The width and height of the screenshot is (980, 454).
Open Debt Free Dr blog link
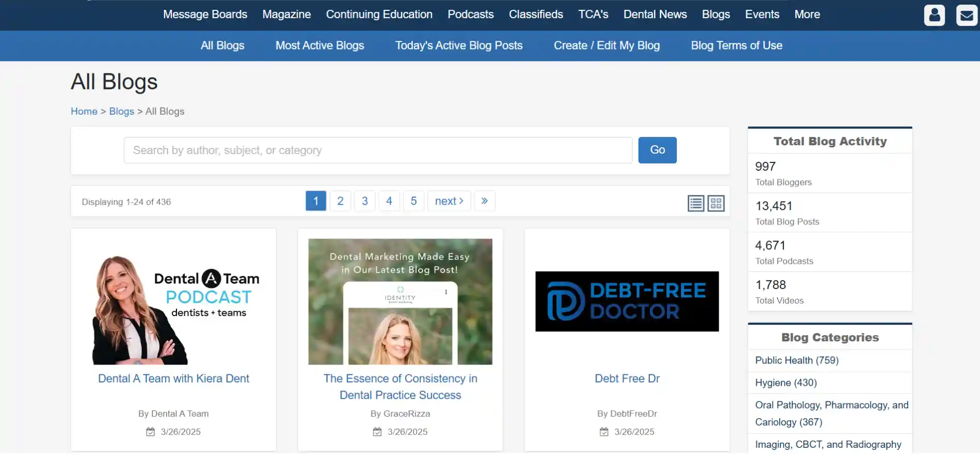point(627,379)
